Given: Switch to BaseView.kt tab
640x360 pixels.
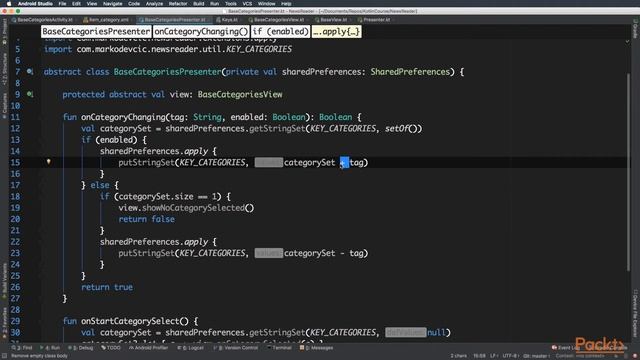Looking at the screenshot, I should point(333,20).
